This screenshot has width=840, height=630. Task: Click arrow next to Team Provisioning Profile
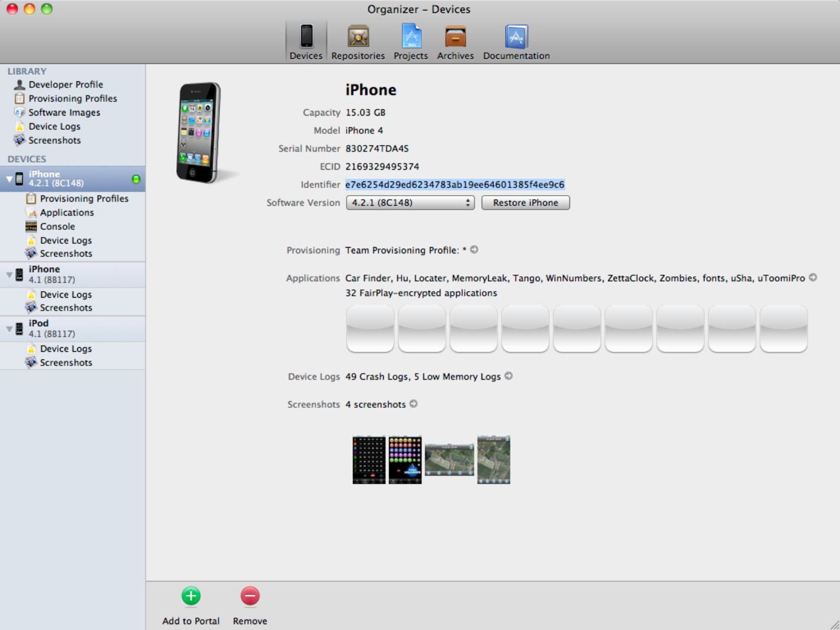pyautogui.click(x=474, y=250)
